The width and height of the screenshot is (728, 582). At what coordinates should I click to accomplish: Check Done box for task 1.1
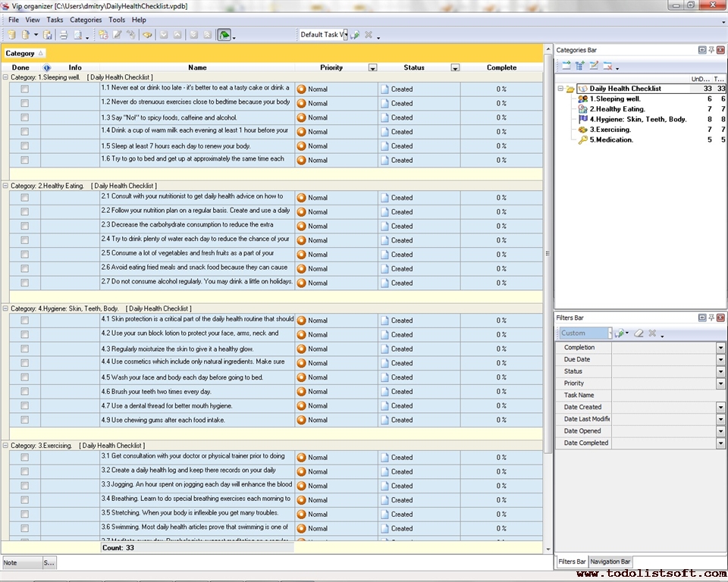[x=24, y=89]
